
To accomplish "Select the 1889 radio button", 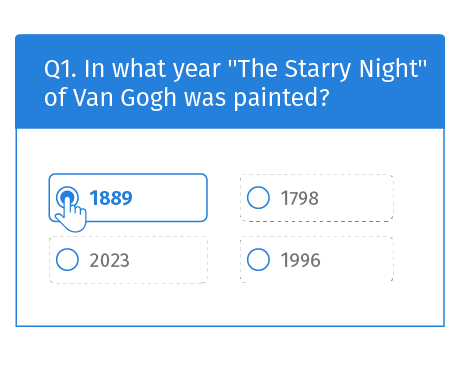I will [67, 197].
